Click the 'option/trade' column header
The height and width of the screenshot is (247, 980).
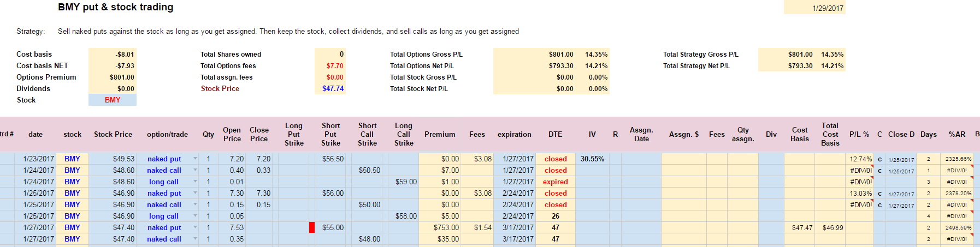click(x=167, y=134)
